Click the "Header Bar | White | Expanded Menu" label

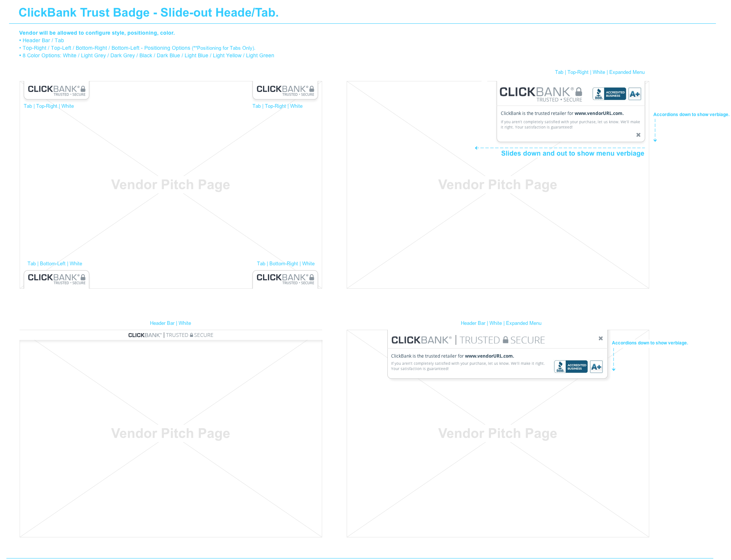click(501, 323)
